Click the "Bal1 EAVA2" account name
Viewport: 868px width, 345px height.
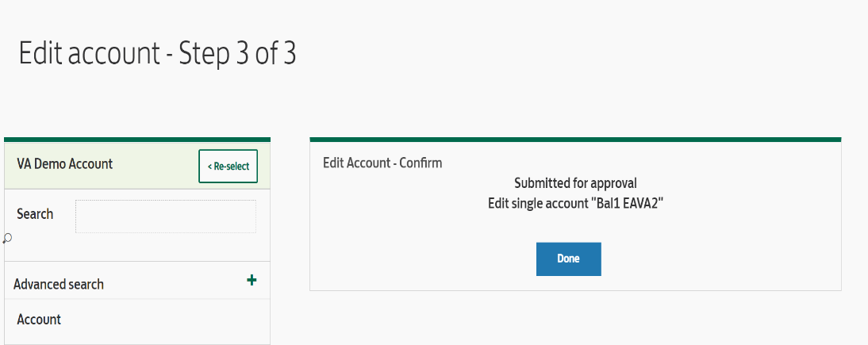[x=627, y=203]
